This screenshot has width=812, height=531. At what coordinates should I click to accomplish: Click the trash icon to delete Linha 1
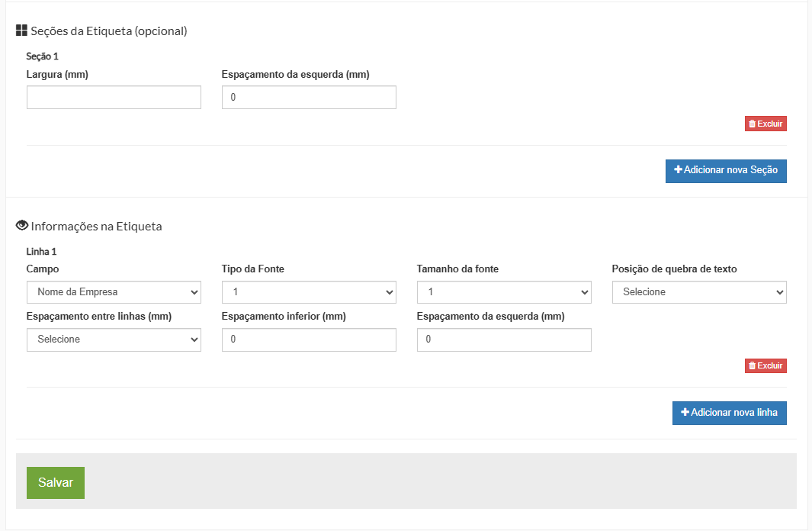tap(752, 366)
